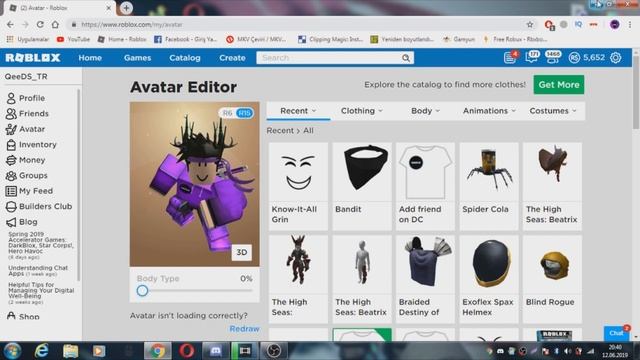The width and height of the screenshot is (640, 360).
Task: Expand the Body dropdown tab
Action: (425, 111)
